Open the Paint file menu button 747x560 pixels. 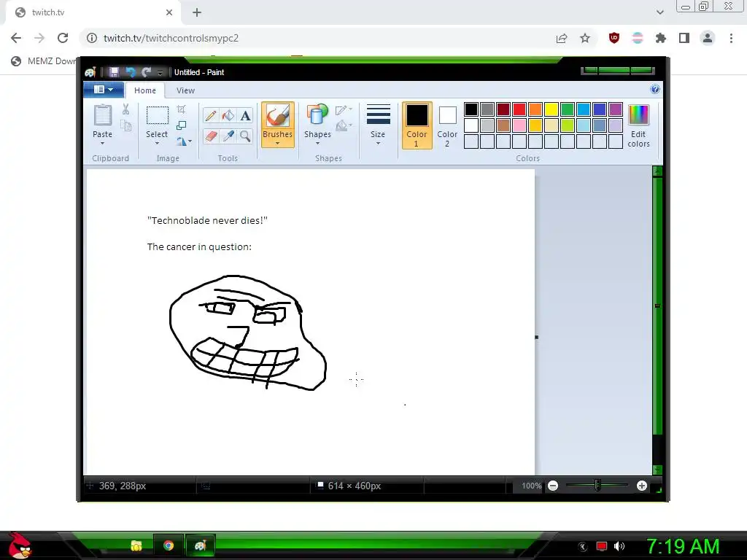(104, 90)
